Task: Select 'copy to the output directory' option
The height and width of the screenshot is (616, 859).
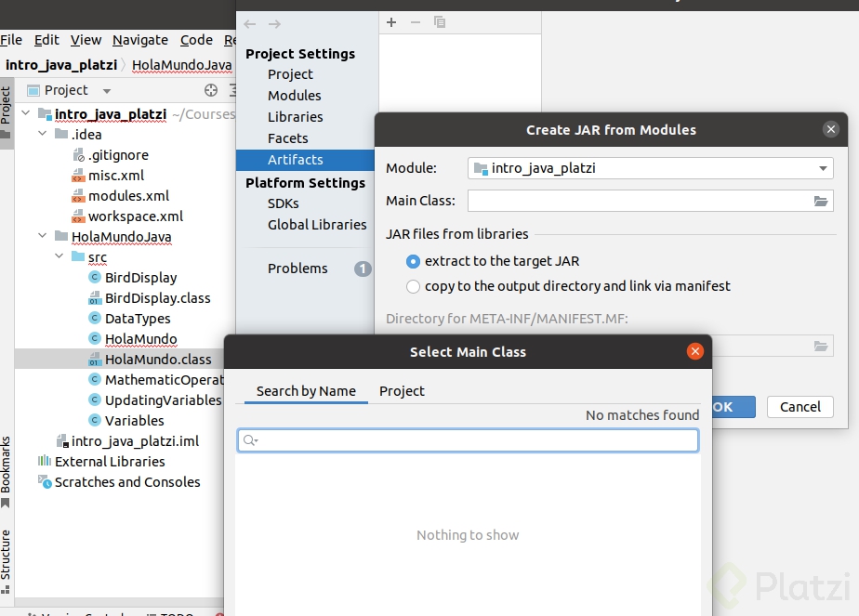Action: click(x=413, y=286)
